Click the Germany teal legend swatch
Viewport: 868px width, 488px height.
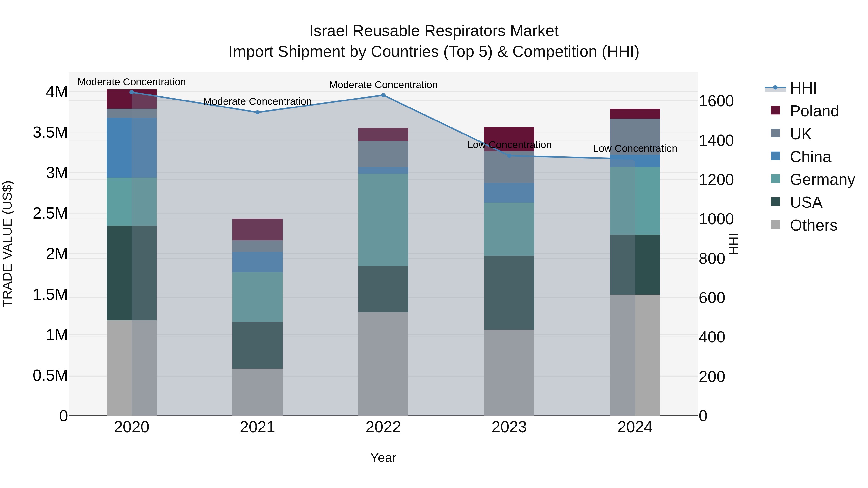[775, 179]
